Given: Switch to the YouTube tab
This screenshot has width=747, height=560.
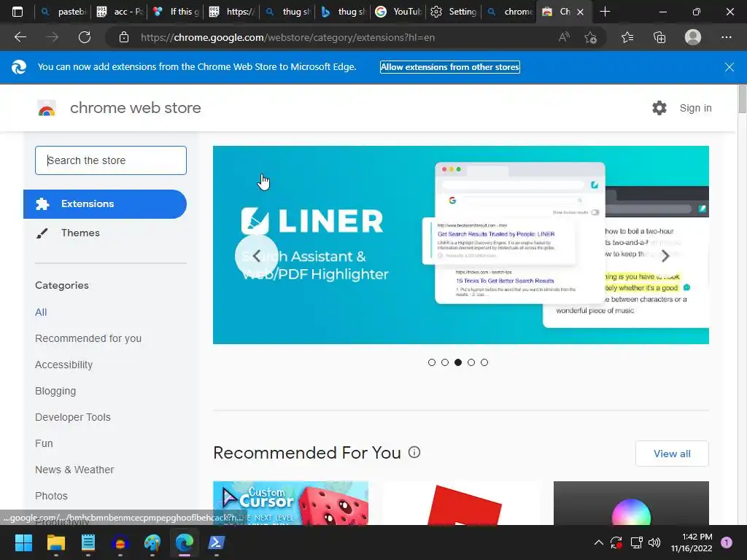Looking at the screenshot, I should tap(399, 12).
